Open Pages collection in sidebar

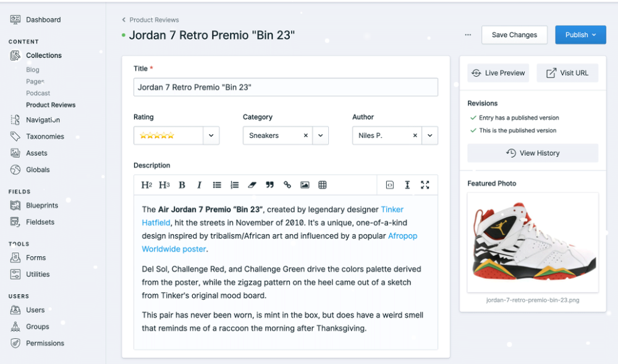click(x=35, y=82)
